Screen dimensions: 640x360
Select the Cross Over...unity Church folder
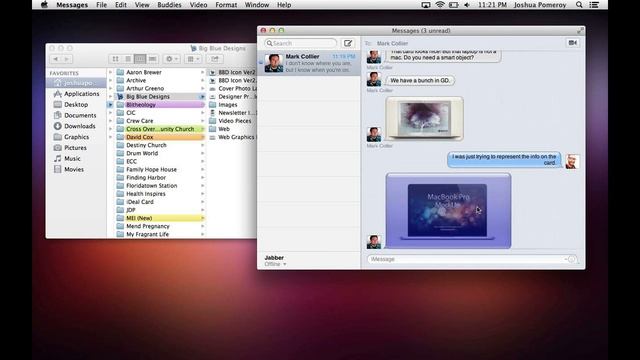(160, 129)
